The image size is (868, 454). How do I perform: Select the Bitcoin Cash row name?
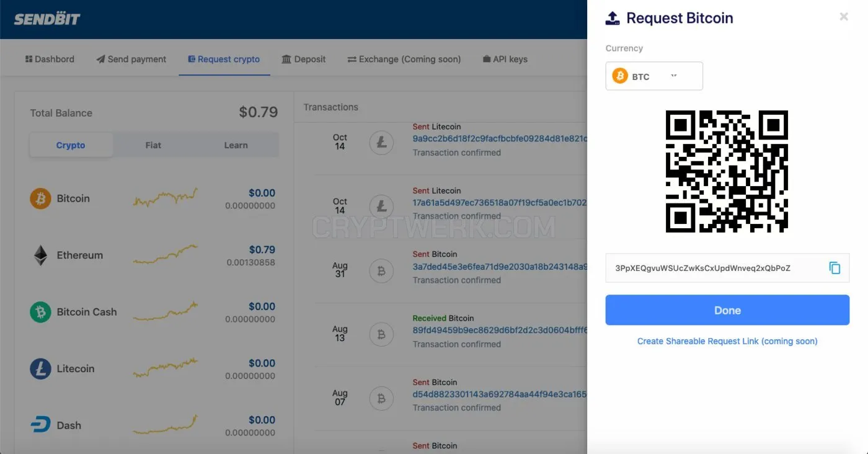point(87,312)
